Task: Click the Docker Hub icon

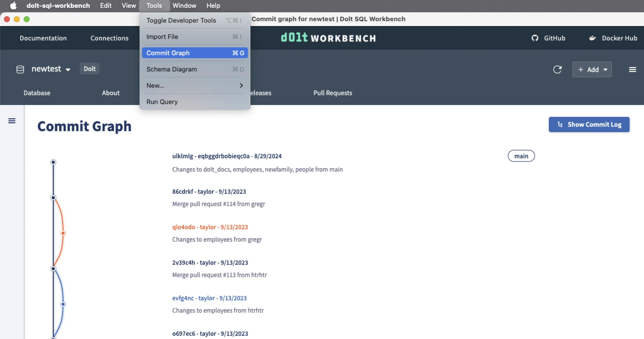Action: click(593, 38)
